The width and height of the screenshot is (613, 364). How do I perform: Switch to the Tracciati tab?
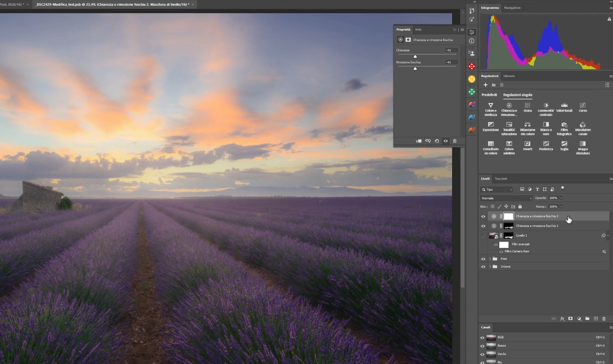(x=500, y=179)
